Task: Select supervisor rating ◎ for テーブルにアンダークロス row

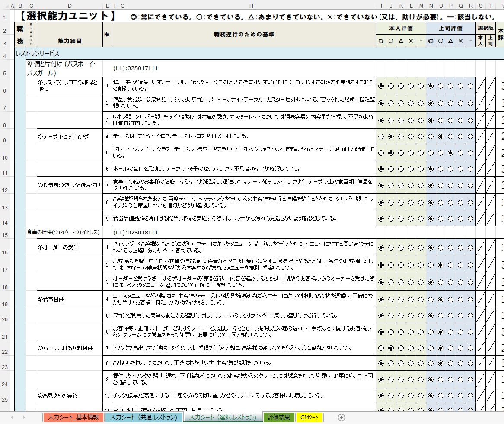Action: point(431,137)
